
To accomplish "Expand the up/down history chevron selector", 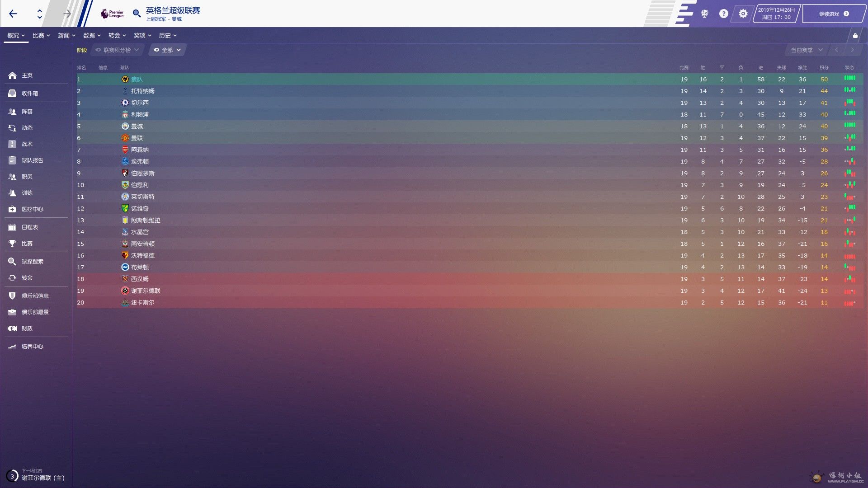I will pos(40,14).
